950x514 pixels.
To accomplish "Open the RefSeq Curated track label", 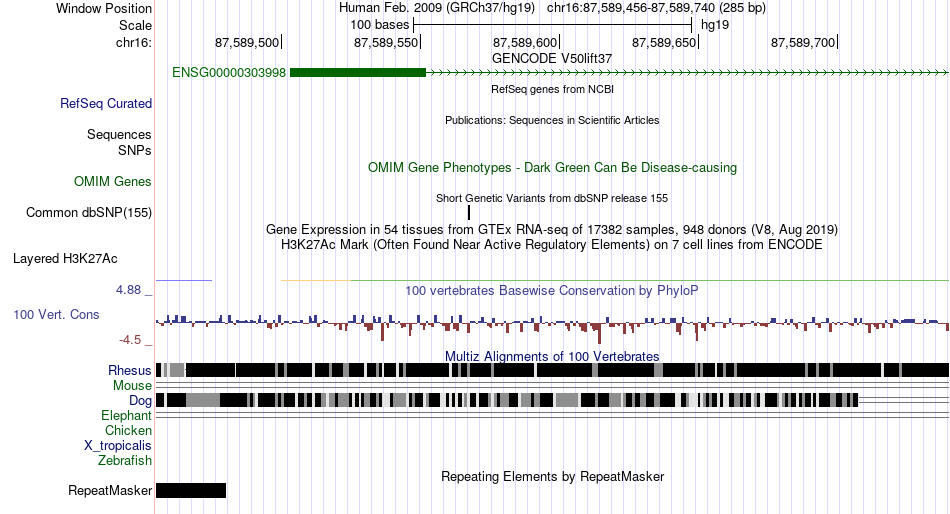I will (106, 104).
